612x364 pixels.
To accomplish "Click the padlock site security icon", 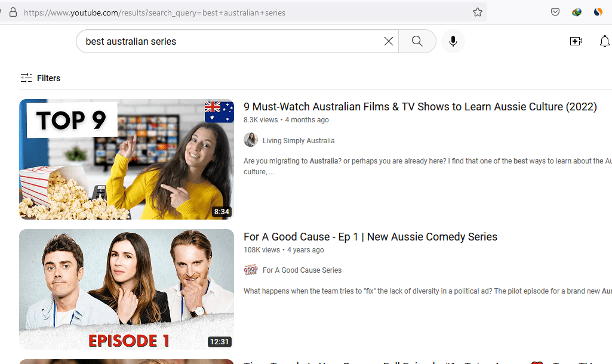I will tap(13, 13).
